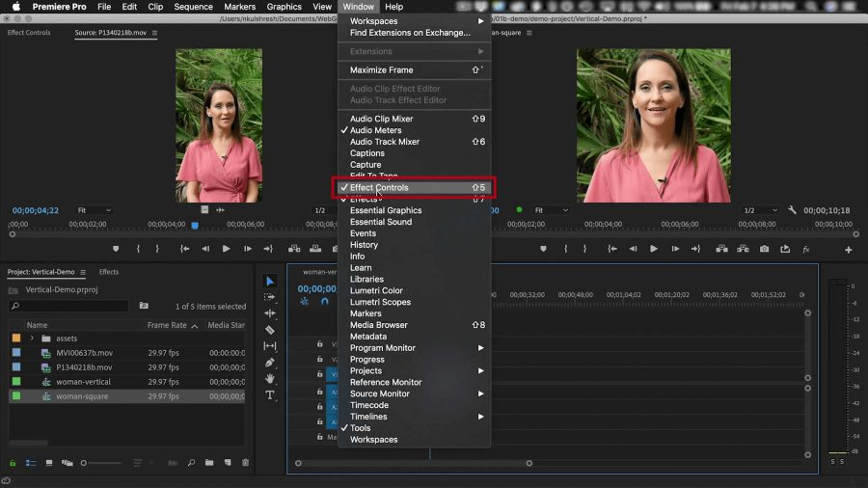Click Extract button in Program monitor
868x488 pixels.
point(743,249)
